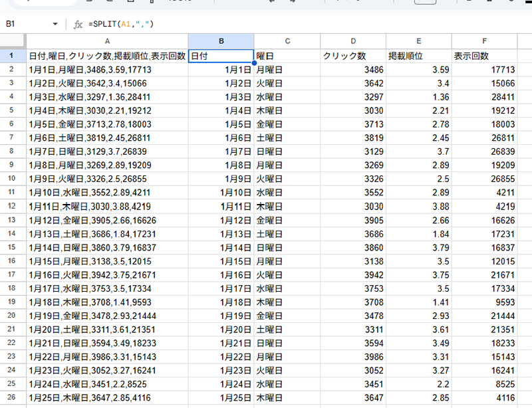Select column F header
The image size is (532, 408).
484,41
